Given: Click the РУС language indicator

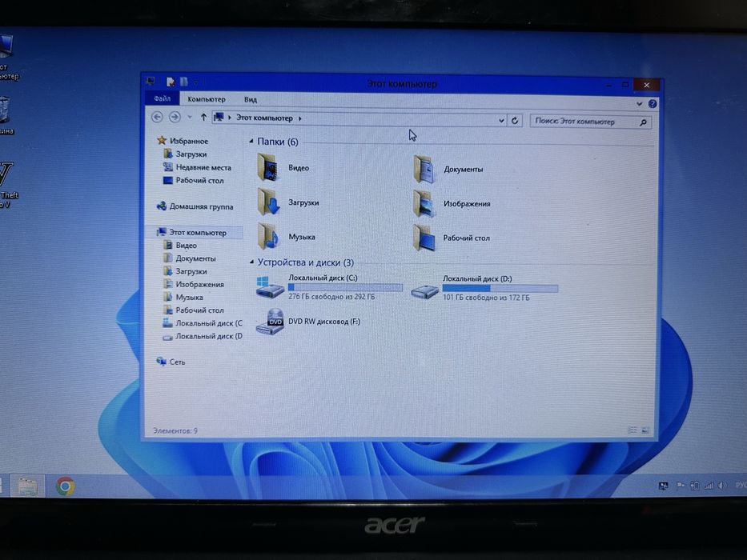Looking at the screenshot, I should (741, 485).
